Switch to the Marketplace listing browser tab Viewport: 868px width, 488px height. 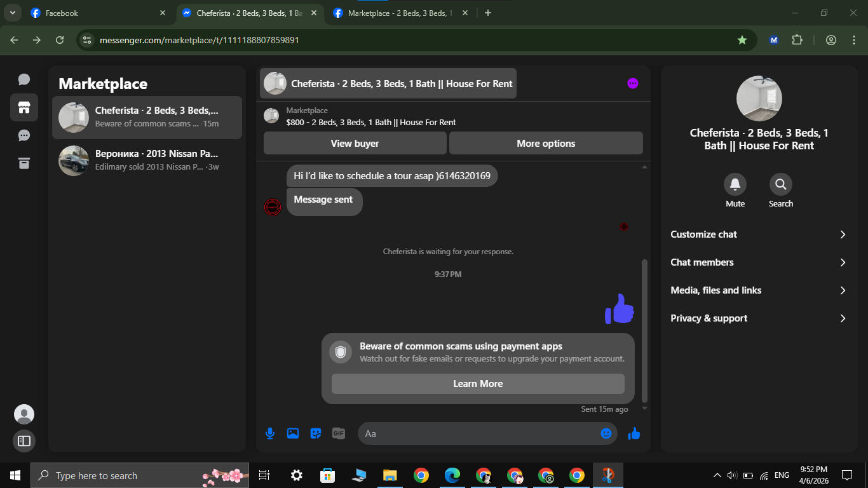pyautogui.click(x=401, y=13)
